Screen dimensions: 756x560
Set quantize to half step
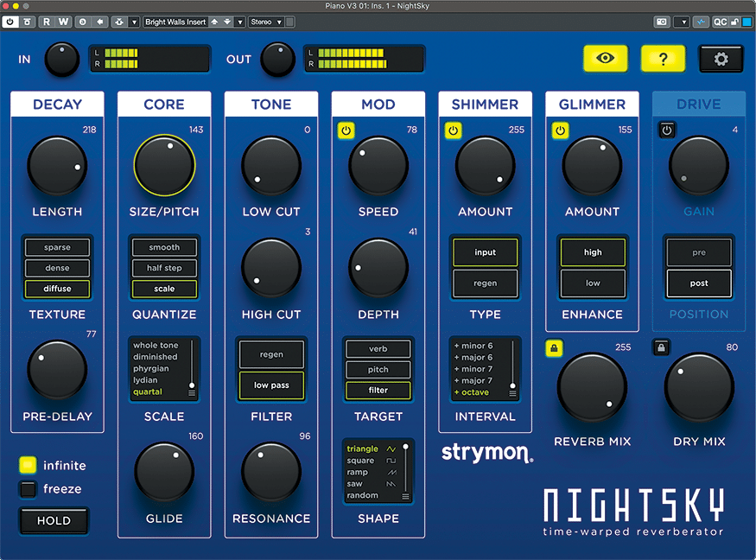(x=164, y=268)
